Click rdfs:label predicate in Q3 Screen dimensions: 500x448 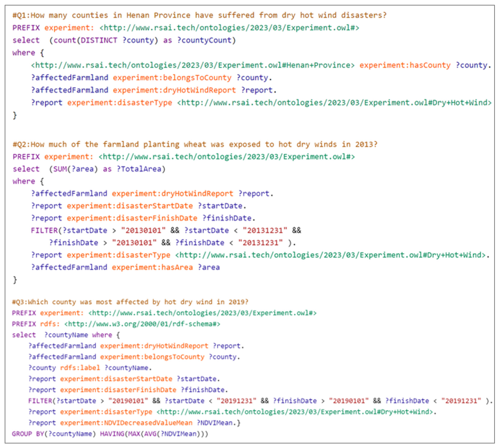80,368
